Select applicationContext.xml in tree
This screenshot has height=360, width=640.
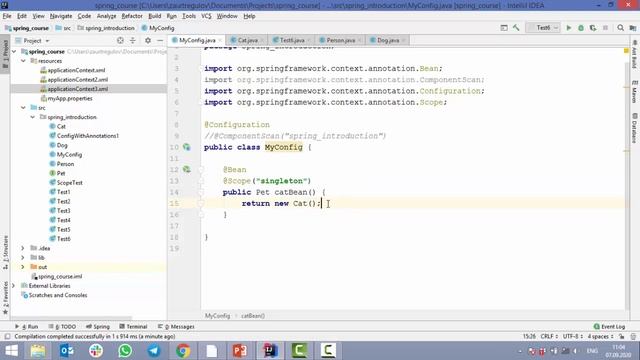[x=76, y=70]
